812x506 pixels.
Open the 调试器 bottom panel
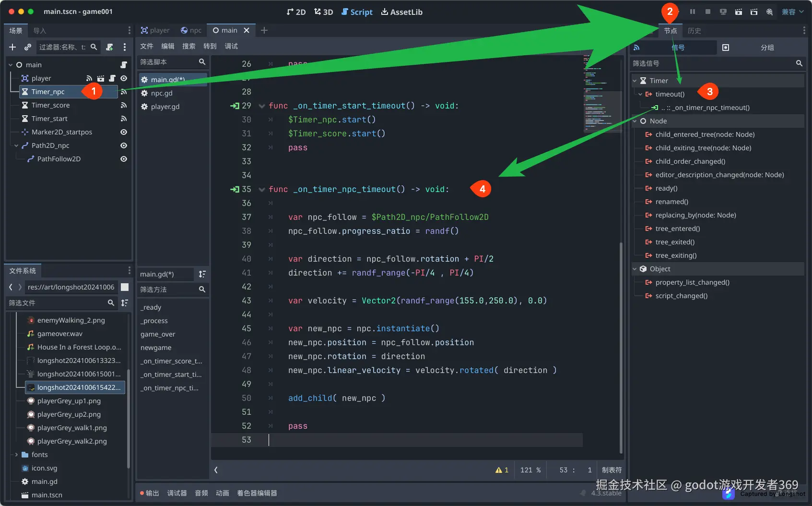tap(177, 493)
